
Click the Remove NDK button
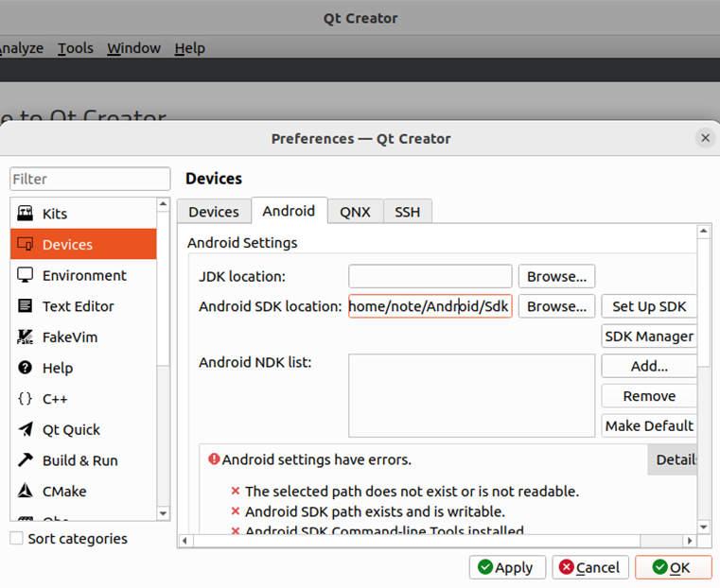click(649, 396)
